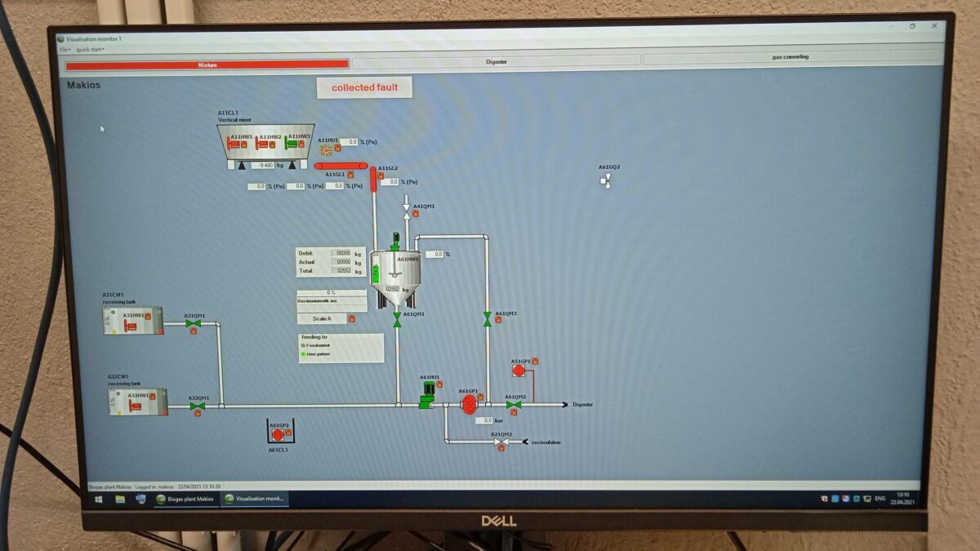Select the A51GP1 red pump symbol
The image size is (980, 551).
pos(519,371)
